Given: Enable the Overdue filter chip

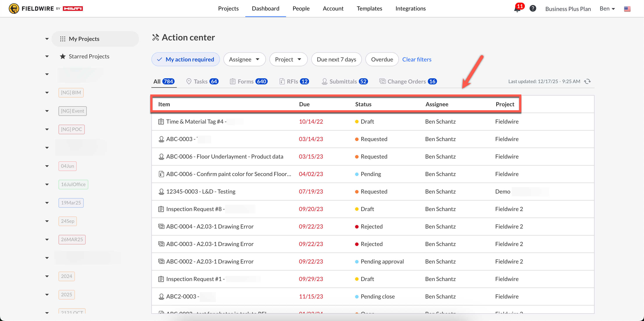Looking at the screenshot, I should pyautogui.click(x=382, y=59).
